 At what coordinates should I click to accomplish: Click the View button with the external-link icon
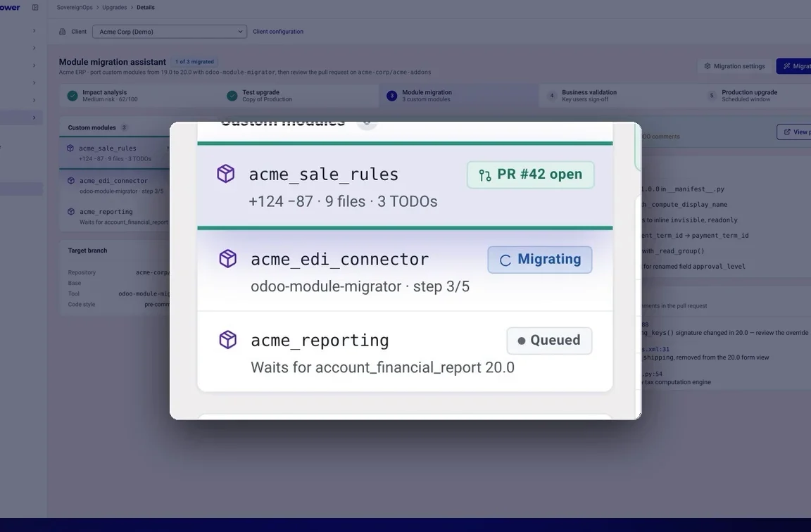pos(794,132)
